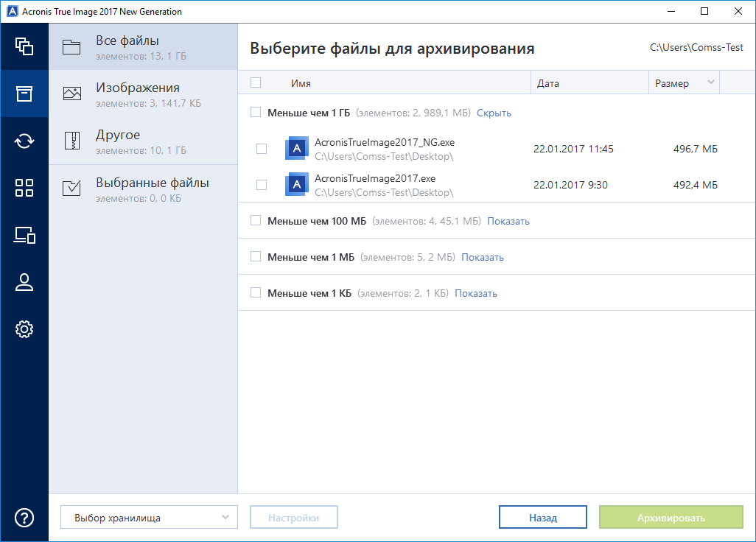This screenshot has height=542, width=756.
Task: Click the heading Выберите файлы для архивирования
Action: click(392, 49)
